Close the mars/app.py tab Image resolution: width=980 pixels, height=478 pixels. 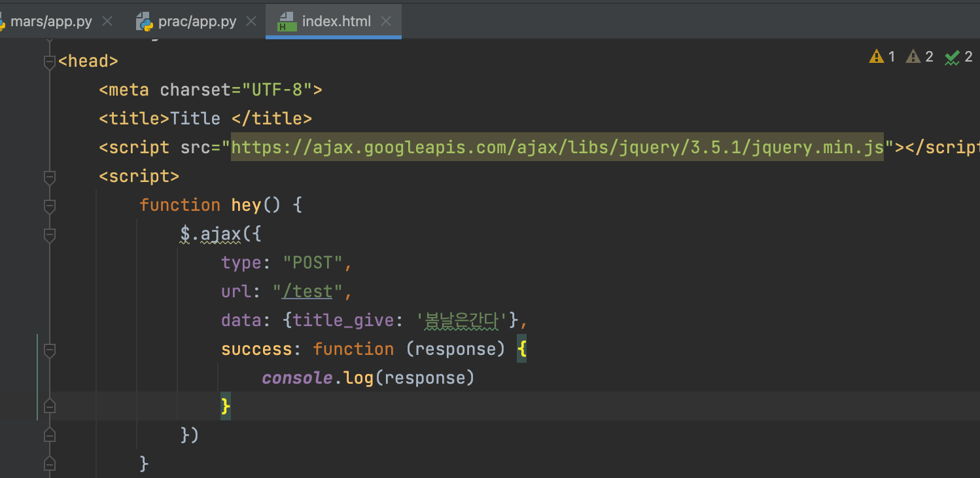tap(107, 22)
